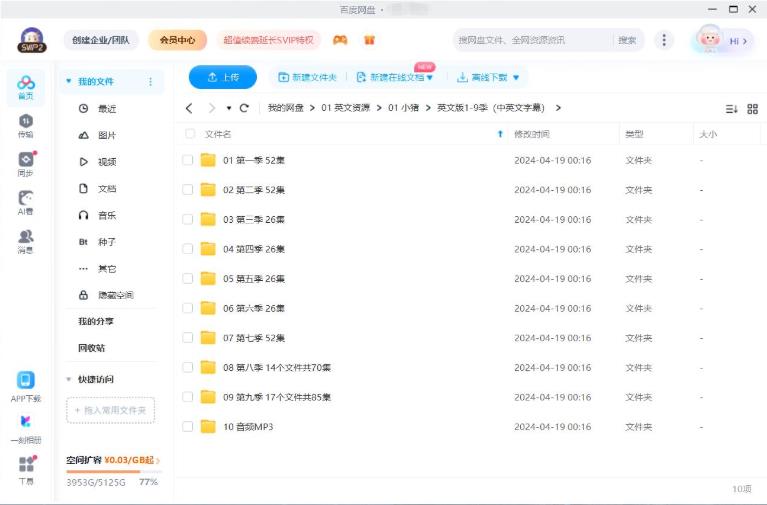Open the 消息 messages icon

click(25, 241)
